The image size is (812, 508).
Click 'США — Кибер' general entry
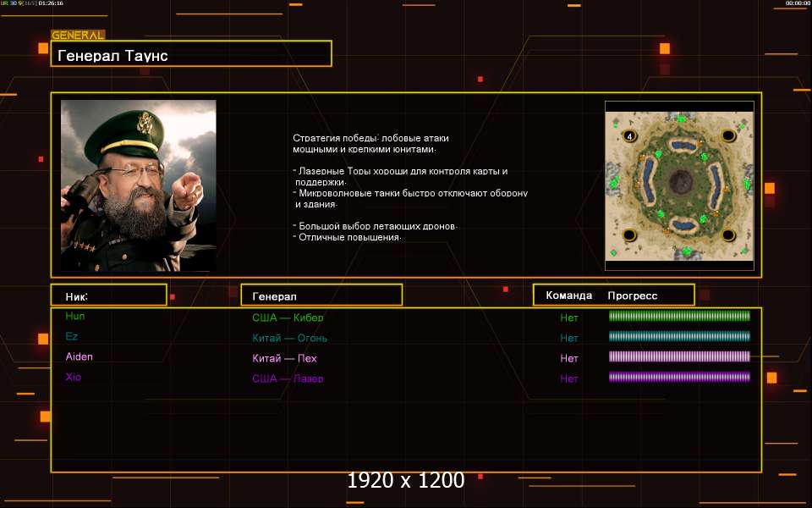click(x=288, y=317)
